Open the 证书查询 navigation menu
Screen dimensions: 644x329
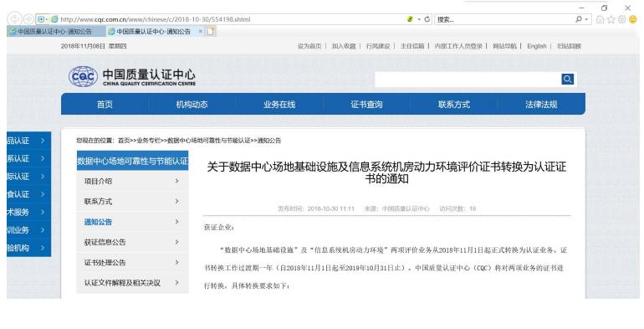(366, 105)
